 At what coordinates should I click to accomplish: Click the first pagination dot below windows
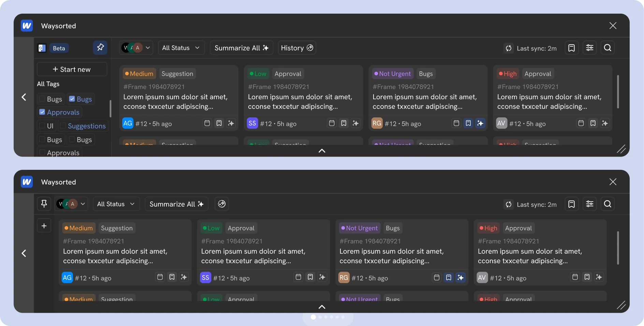point(313,317)
